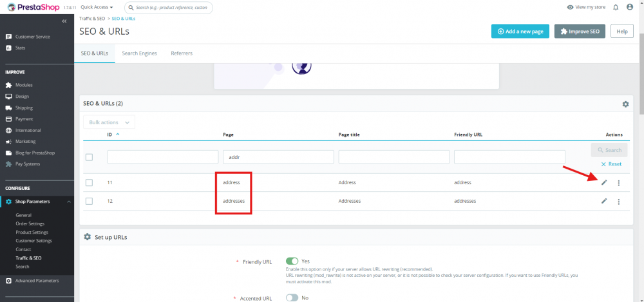Open SEO & URLs grid settings gear
644x302 pixels.
click(625, 104)
